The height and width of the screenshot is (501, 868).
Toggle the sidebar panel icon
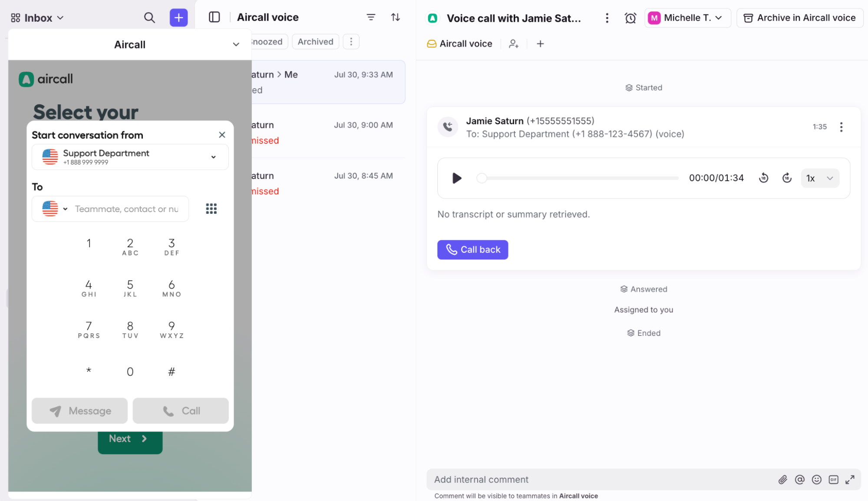[214, 17]
